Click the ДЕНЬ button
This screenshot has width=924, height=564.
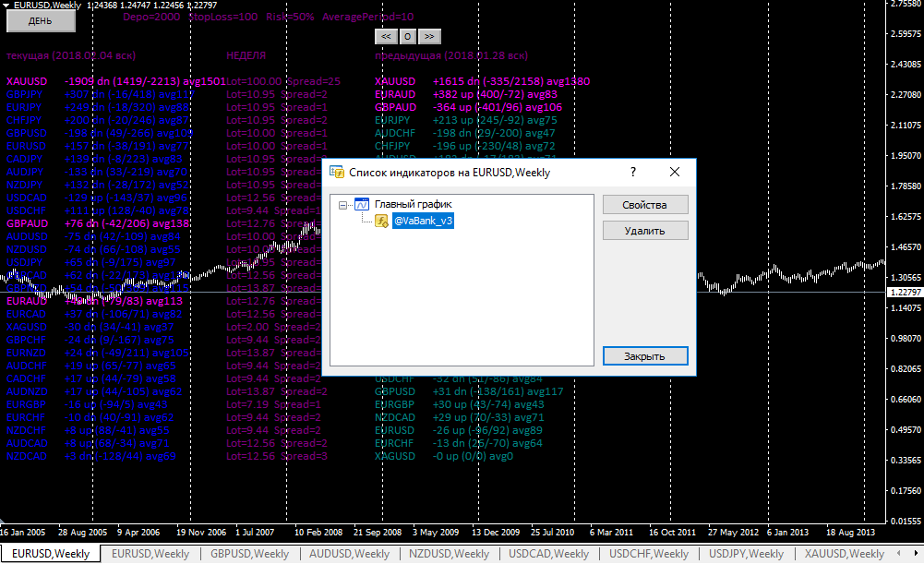coord(41,20)
